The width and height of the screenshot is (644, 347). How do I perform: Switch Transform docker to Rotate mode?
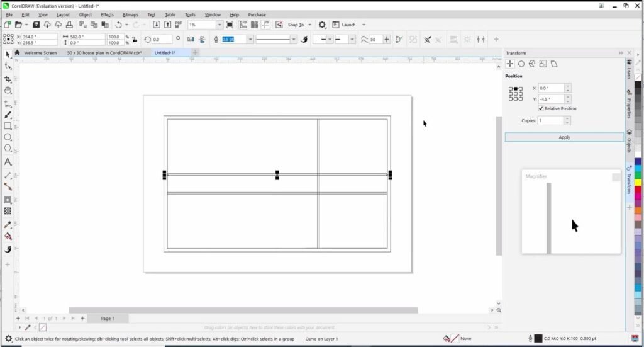[521, 64]
